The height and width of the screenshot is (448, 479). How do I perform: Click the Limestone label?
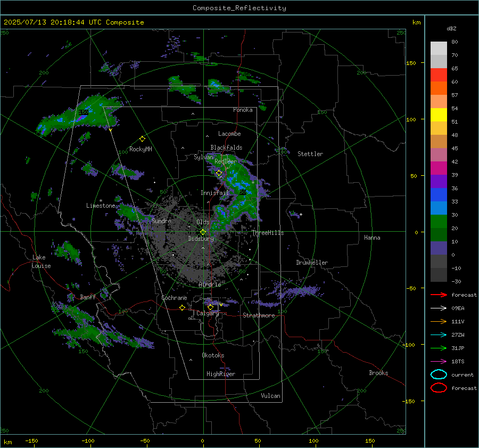pyautogui.click(x=101, y=206)
